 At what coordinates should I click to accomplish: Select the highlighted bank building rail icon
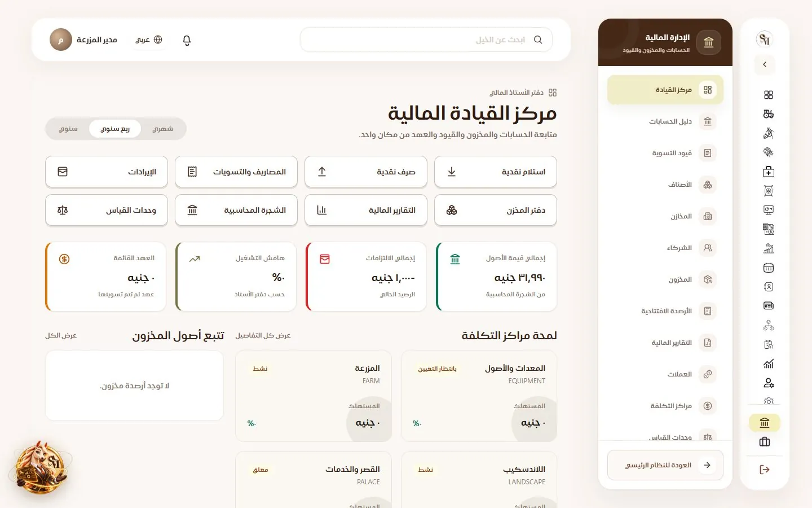pos(765,423)
